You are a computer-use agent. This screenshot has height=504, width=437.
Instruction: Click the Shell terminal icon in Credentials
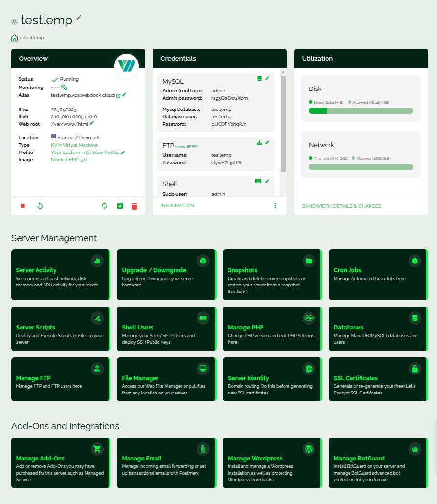pos(258,181)
